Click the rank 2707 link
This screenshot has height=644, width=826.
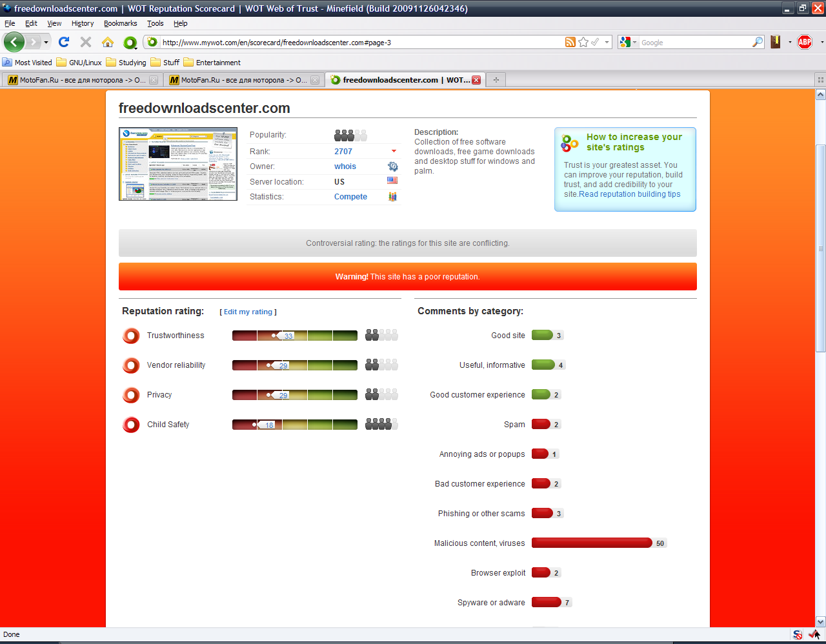point(343,152)
